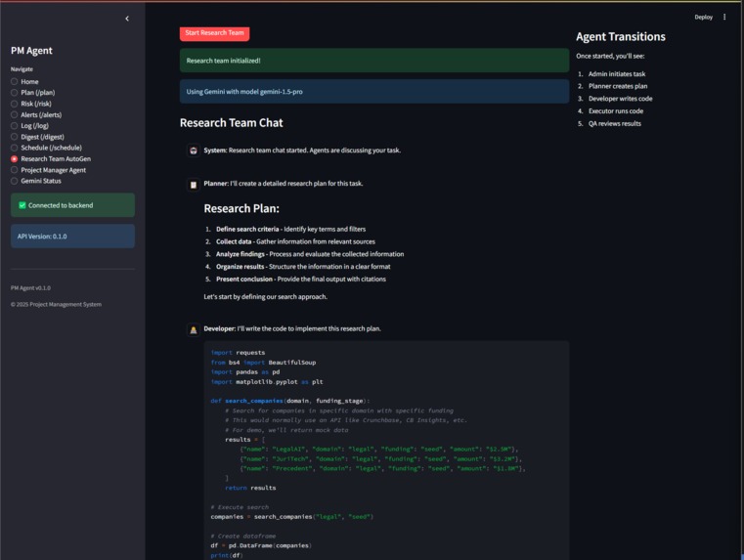Image resolution: width=744 pixels, height=560 pixels.
Task: Click the Research team initialized! banner
Action: click(x=374, y=61)
